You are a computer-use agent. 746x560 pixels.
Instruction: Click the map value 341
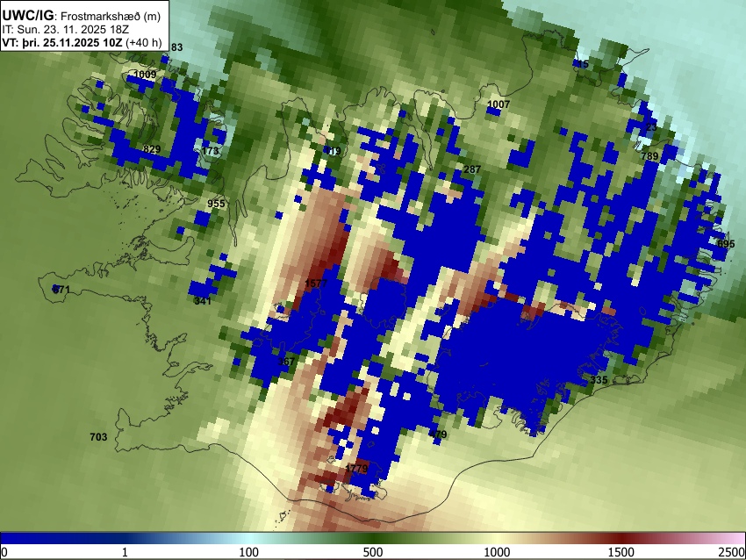click(203, 301)
